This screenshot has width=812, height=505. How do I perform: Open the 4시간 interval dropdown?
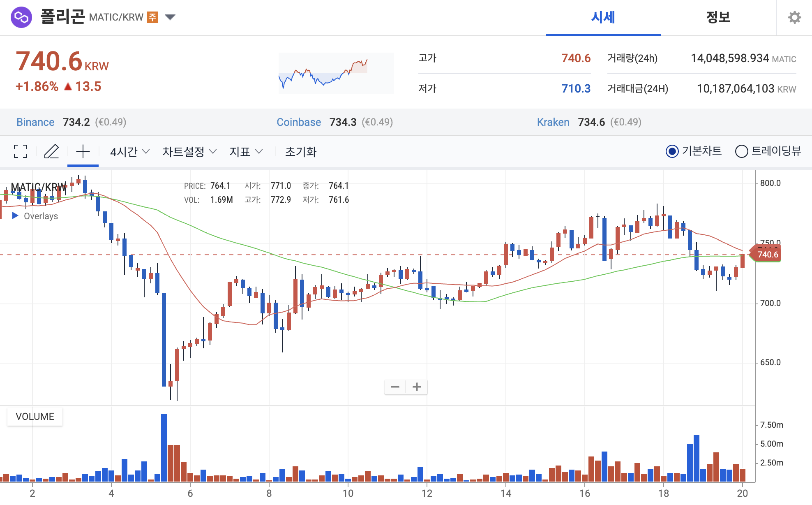(129, 152)
